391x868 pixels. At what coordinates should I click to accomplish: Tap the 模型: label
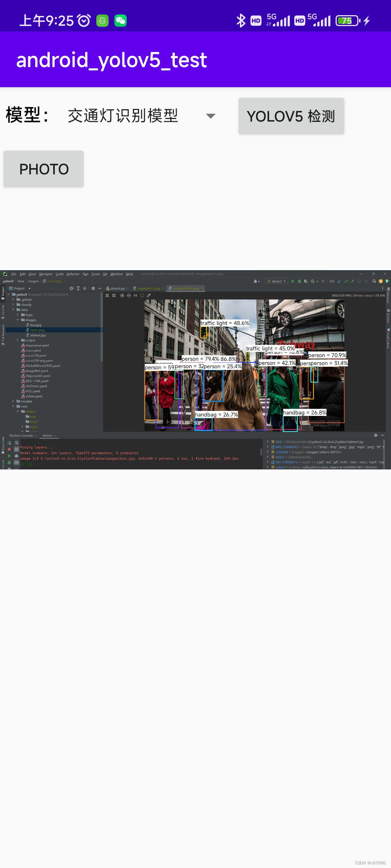pos(28,115)
